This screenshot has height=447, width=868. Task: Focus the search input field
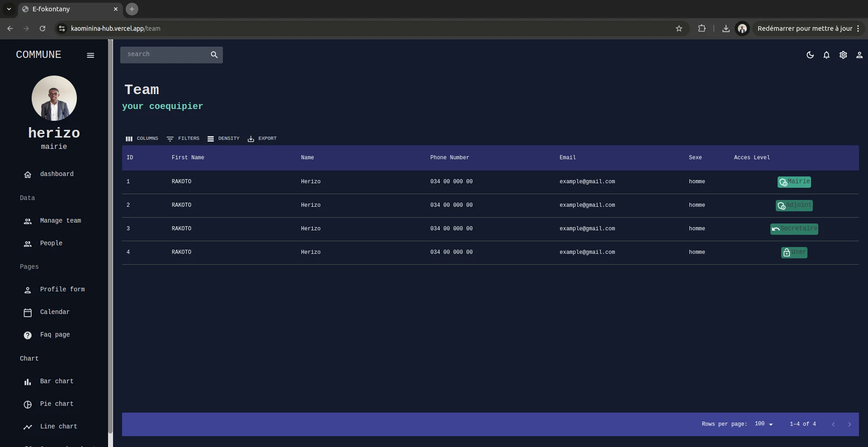pyautogui.click(x=164, y=55)
